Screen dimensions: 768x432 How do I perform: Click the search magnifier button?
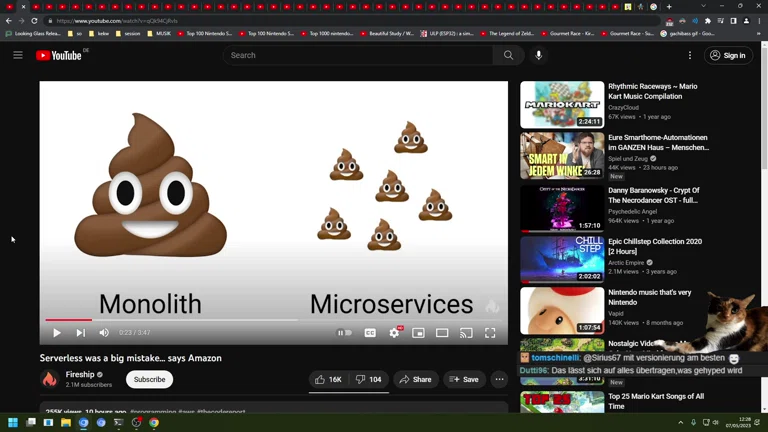click(508, 55)
